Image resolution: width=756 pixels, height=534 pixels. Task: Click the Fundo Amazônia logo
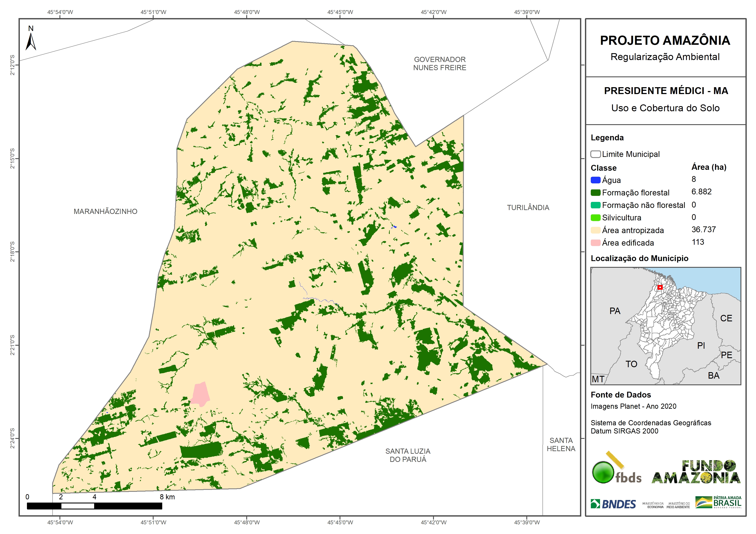(x=696, y=472)
